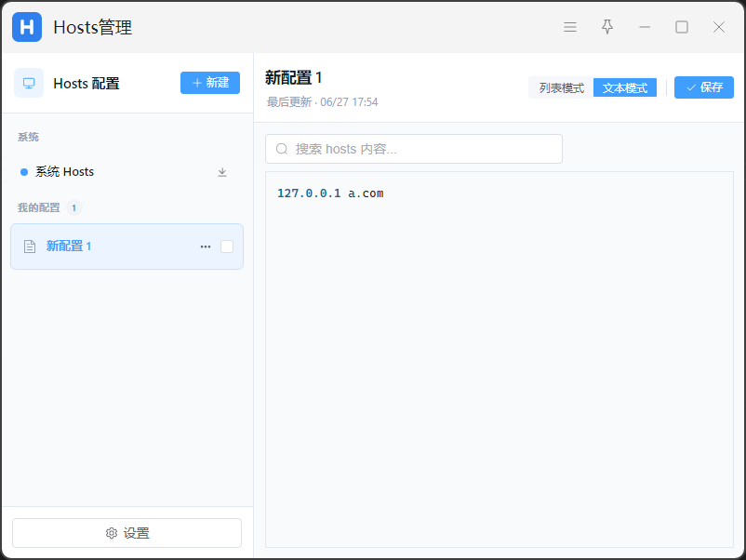Screen dimensions: 746x560
Task: Open the hamburger menu in title bar
Action: click(x=570, y=27)
